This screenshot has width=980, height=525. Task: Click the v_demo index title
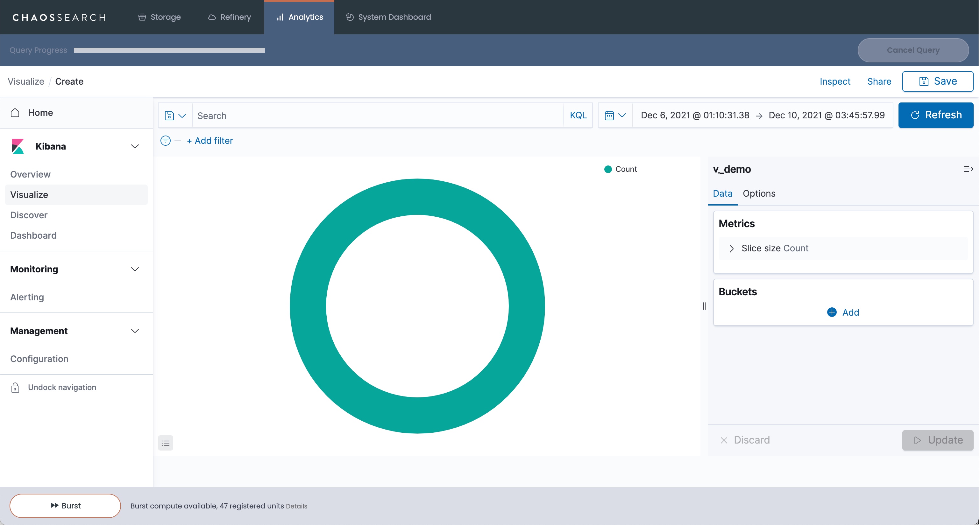tap(732, 169)
